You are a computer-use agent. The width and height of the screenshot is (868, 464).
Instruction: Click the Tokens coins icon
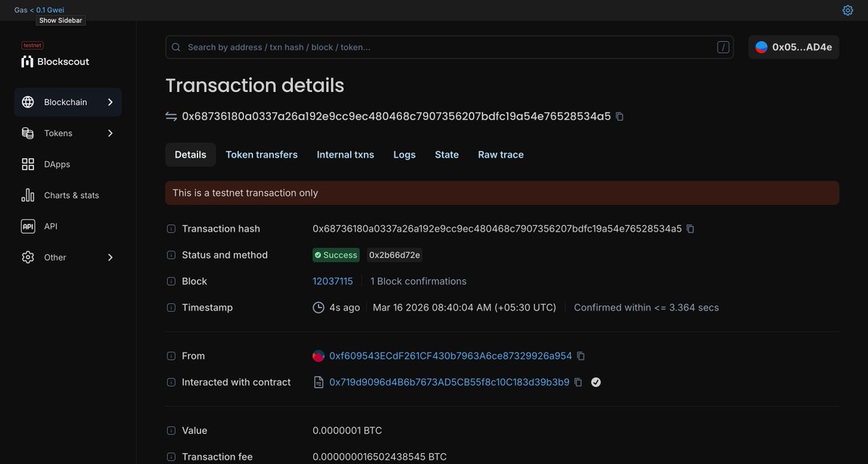pyautogui.click(x=28, y=133)
